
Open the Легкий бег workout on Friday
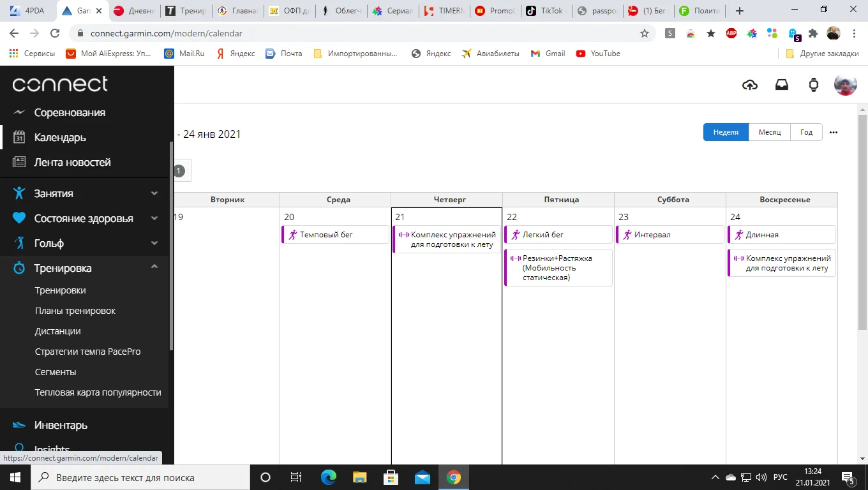coord(558,235)
